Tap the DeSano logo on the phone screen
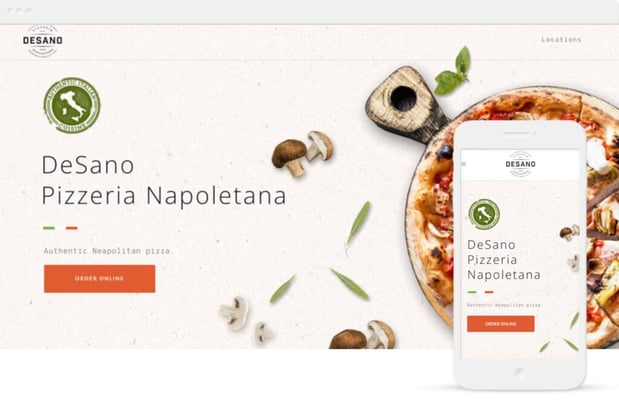 click(x=520, y=164)
